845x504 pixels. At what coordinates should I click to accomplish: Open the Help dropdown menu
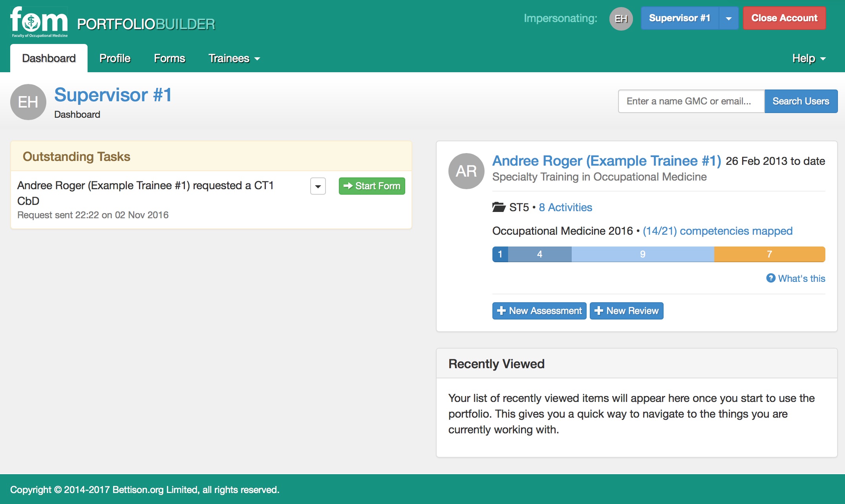pos(809,58)
